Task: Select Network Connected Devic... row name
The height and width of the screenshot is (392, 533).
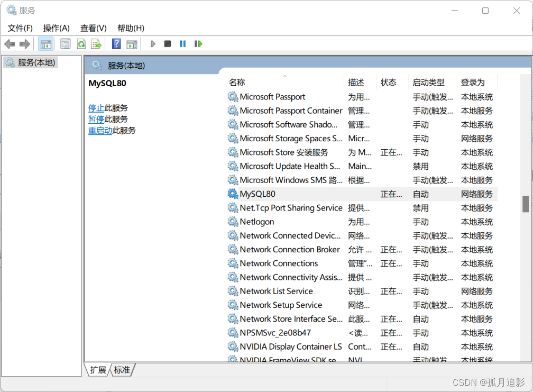Action: (290, 235)
